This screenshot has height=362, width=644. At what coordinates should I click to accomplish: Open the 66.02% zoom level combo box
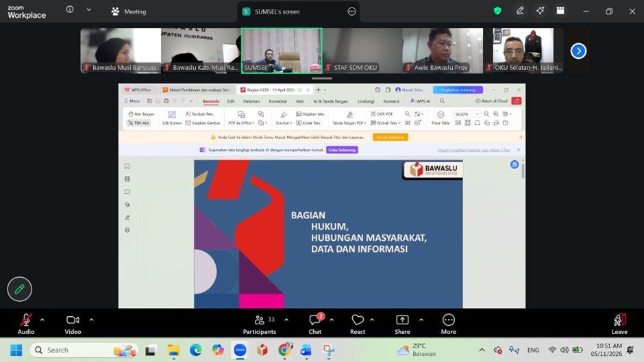466,114
